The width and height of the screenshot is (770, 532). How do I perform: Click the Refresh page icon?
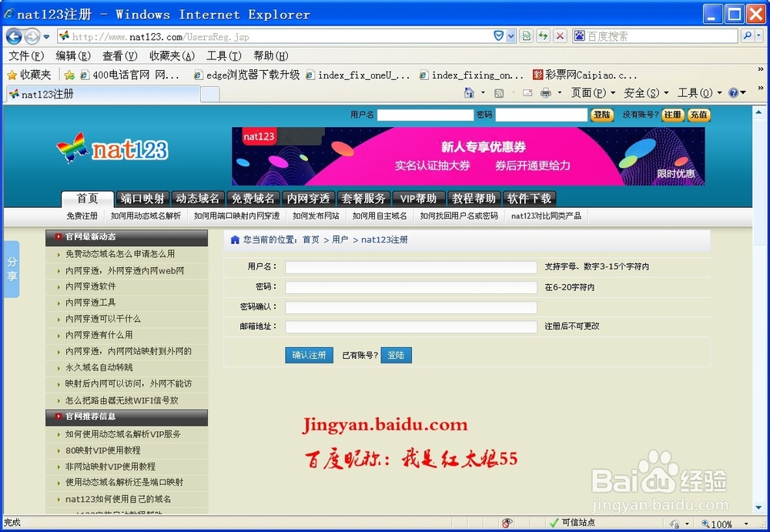pos(543,36)
